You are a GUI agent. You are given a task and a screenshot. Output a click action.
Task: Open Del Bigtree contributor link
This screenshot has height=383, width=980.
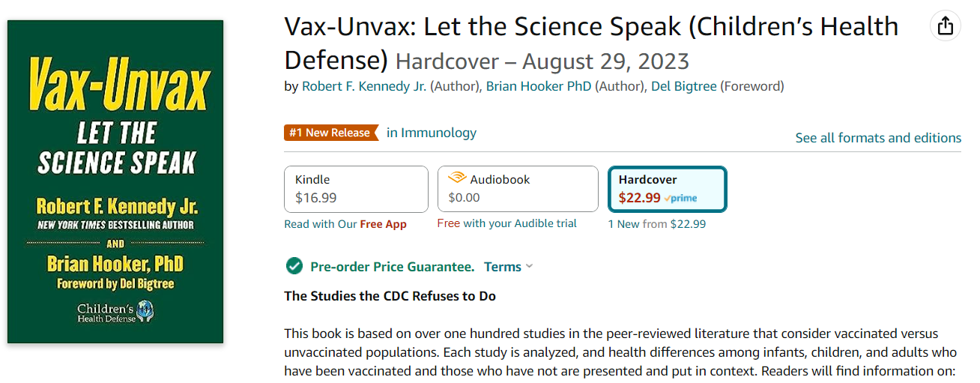(684, 86)
